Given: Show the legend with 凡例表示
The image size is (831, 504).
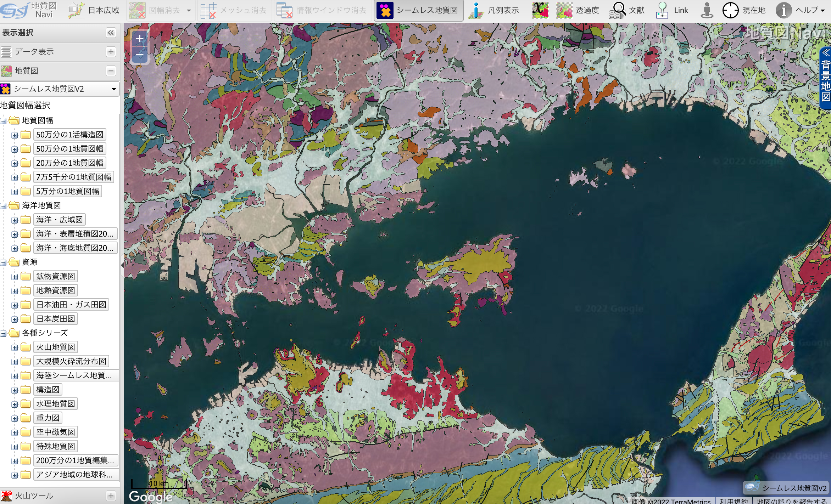Looking at the screenshot, I should point(493,10).
